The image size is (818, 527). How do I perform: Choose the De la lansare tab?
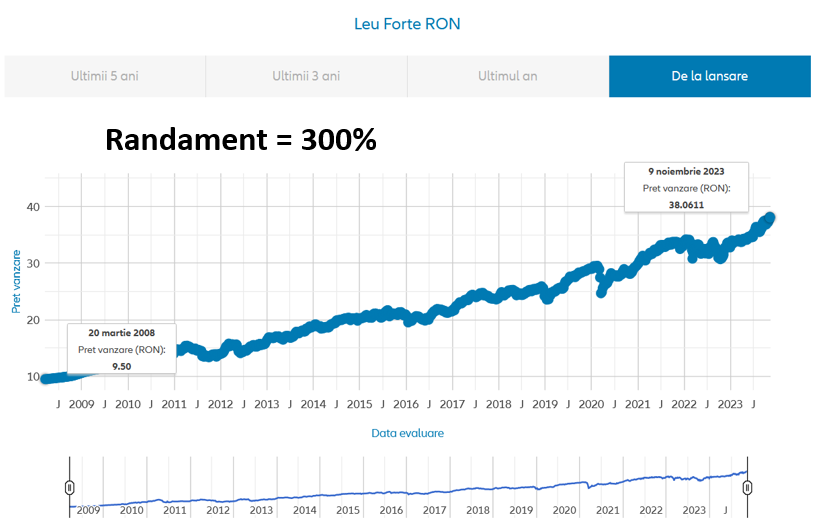pyautogui.click(x=709, y=76)
